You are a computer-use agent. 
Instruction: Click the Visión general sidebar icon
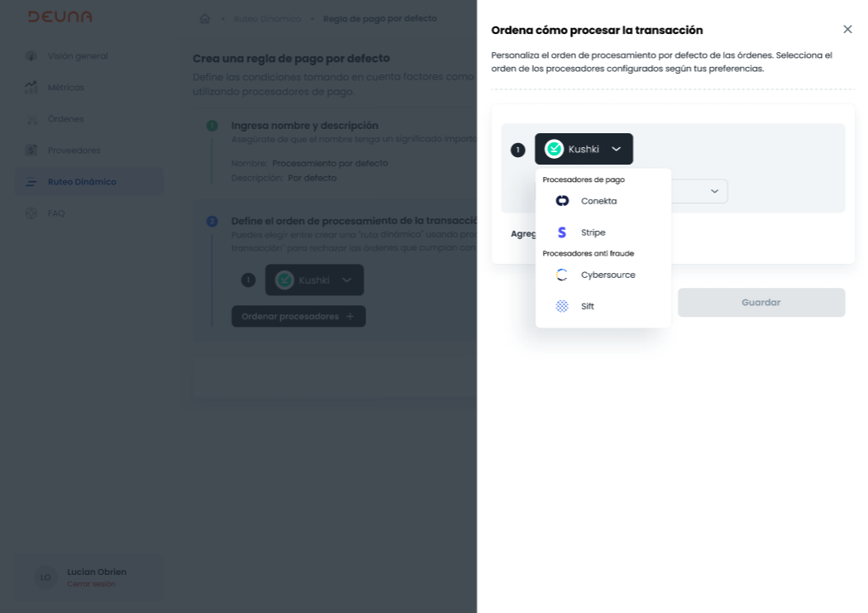(31, 56)
